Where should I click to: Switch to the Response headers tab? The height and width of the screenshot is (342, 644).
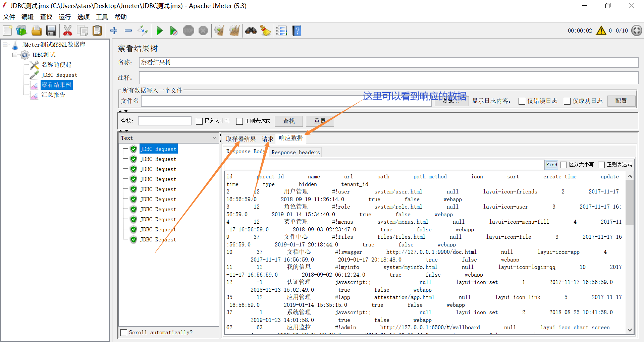pyautogui.click(x=295, y=152)
